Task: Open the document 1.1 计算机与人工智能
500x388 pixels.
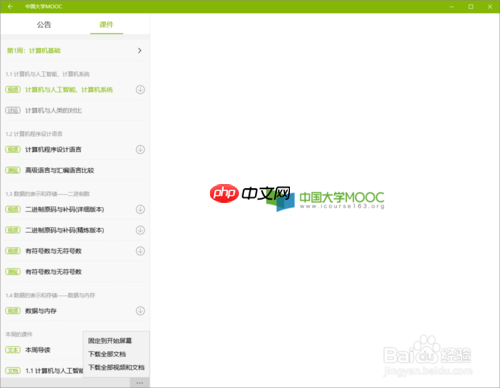Action: click(x=54, y=371)
